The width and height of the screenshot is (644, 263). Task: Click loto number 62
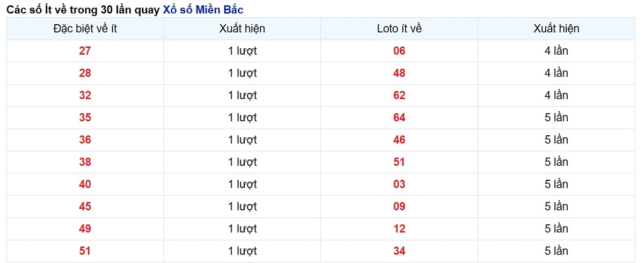point(399,96)
